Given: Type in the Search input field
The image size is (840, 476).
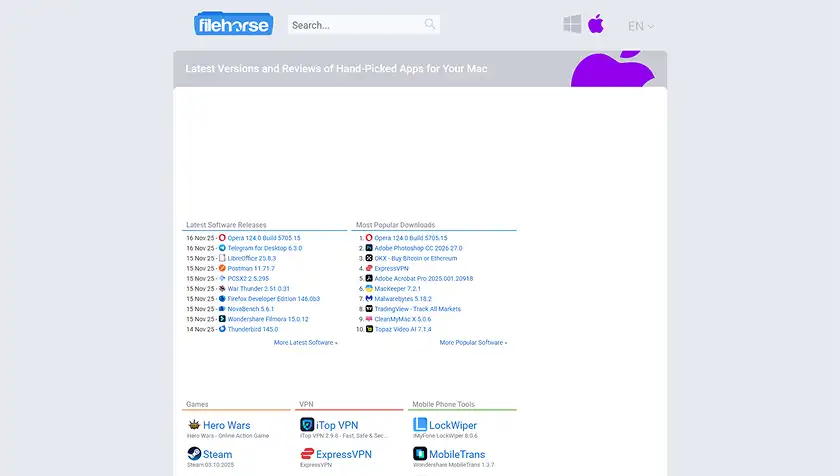Looking at the screenshot, I should tap(354, 25).
